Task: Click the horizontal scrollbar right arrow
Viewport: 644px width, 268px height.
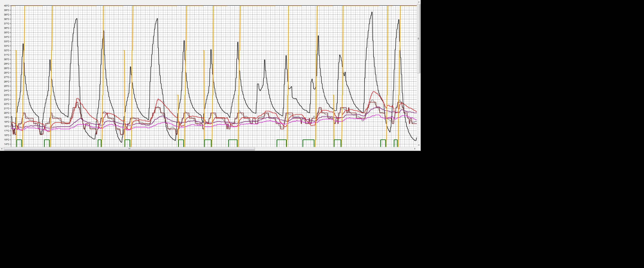Action: coord(415,149)
